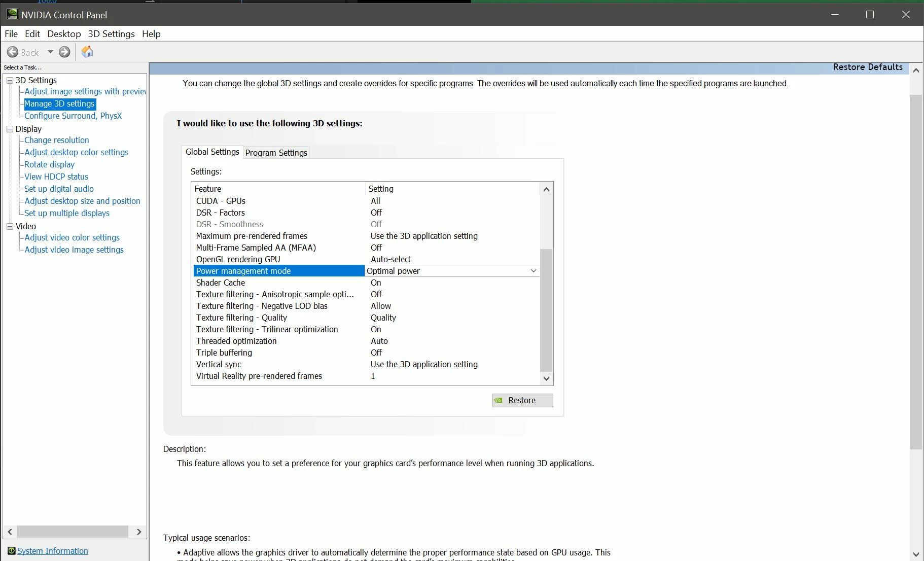
Task: Select Threaded optimization row
Action: [x=365, y=341]
